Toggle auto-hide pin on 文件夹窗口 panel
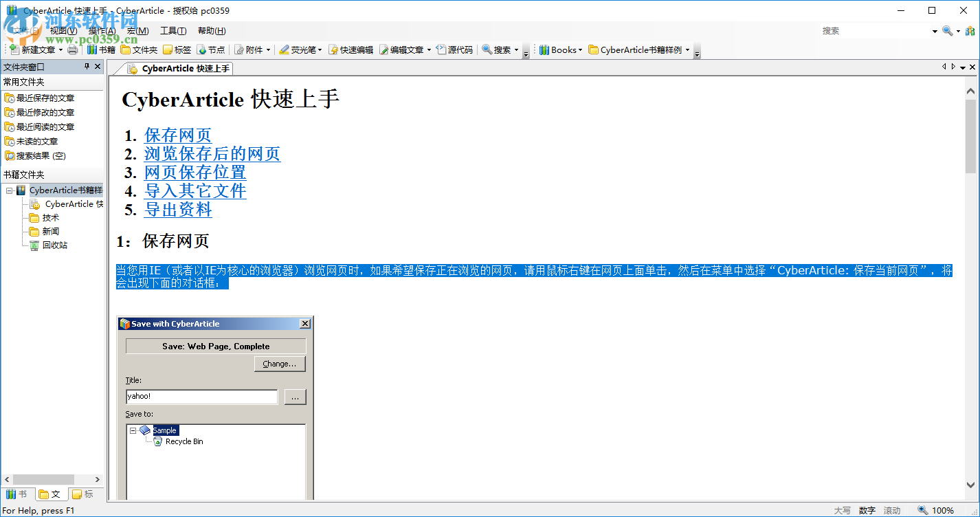980x517 pixels. pos(87,66)
